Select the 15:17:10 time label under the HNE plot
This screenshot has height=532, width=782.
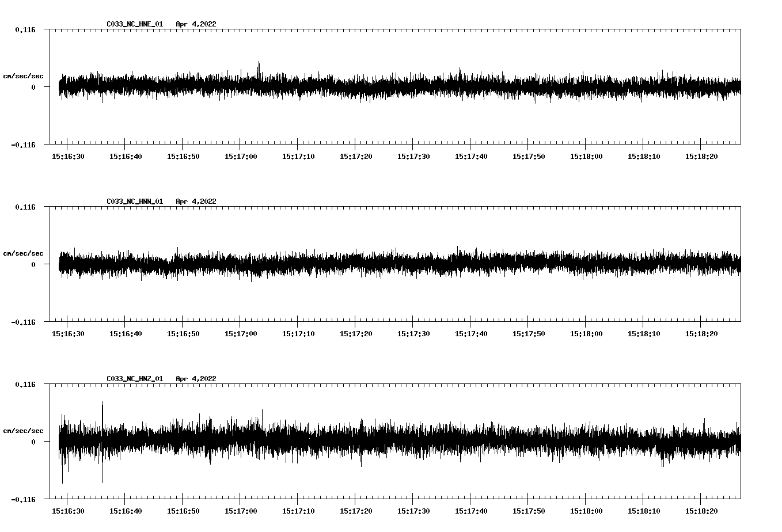pyautogui.click(x=298, y=156)
